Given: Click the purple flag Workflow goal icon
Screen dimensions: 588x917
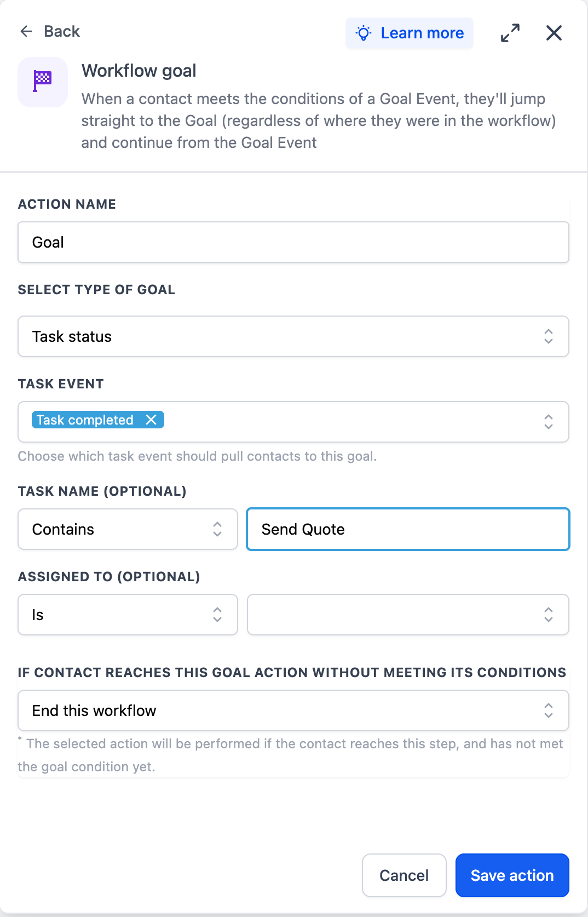Looking at the screenshot, I should [x=43, y=82].
